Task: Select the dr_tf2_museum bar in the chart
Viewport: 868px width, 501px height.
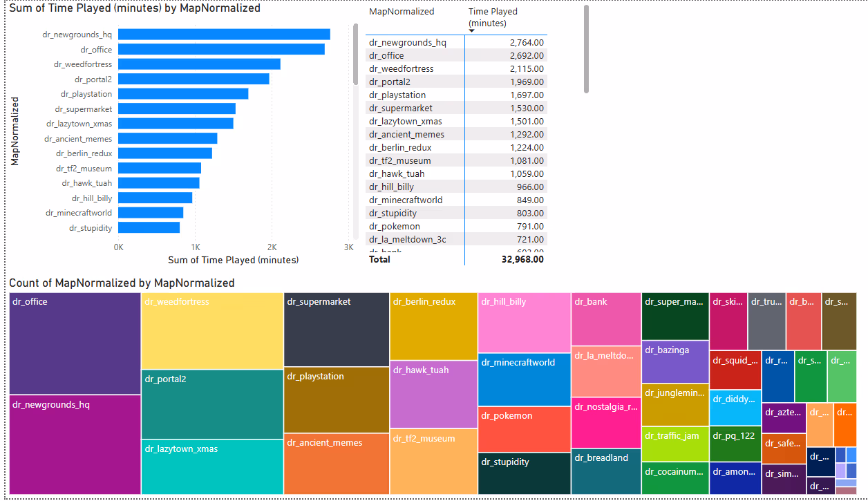Action: pyautogui.click(x=160, y=168)
